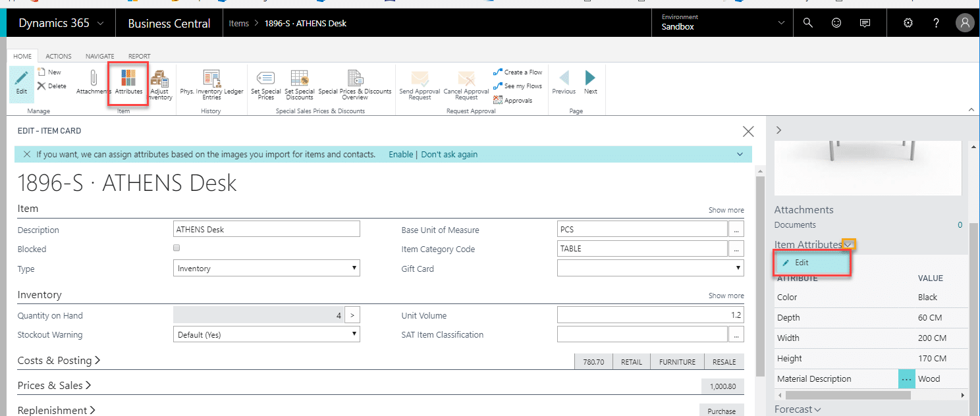The height and width of the screenshot is (416, 980).
Task: Send an approval request for this item
Action: (419, 84)
